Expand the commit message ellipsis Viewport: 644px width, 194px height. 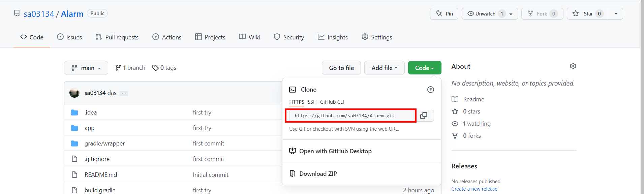point(124,93)
